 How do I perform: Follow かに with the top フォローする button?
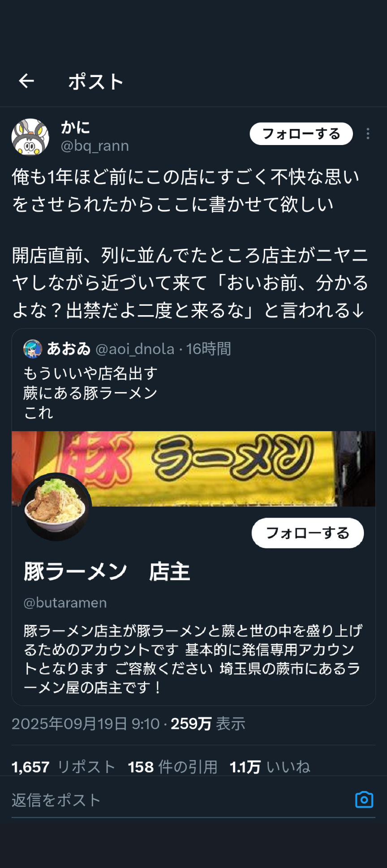(x=301, y=134)
